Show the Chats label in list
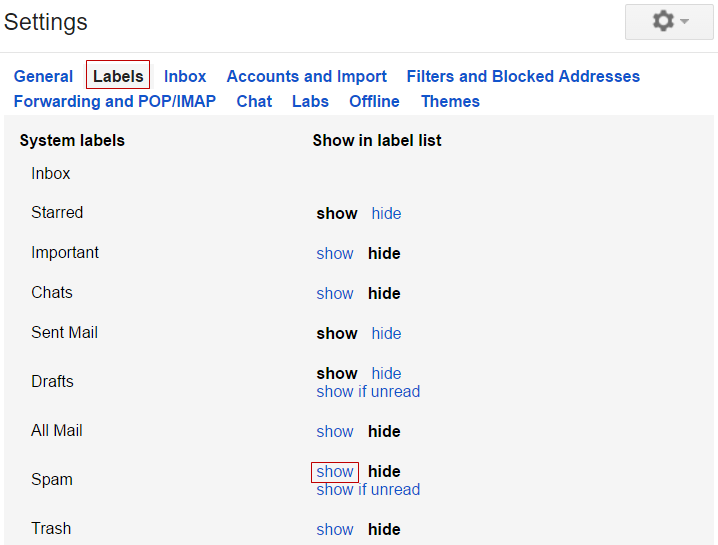Screen dimensions: 718x545 pos(335,293)
